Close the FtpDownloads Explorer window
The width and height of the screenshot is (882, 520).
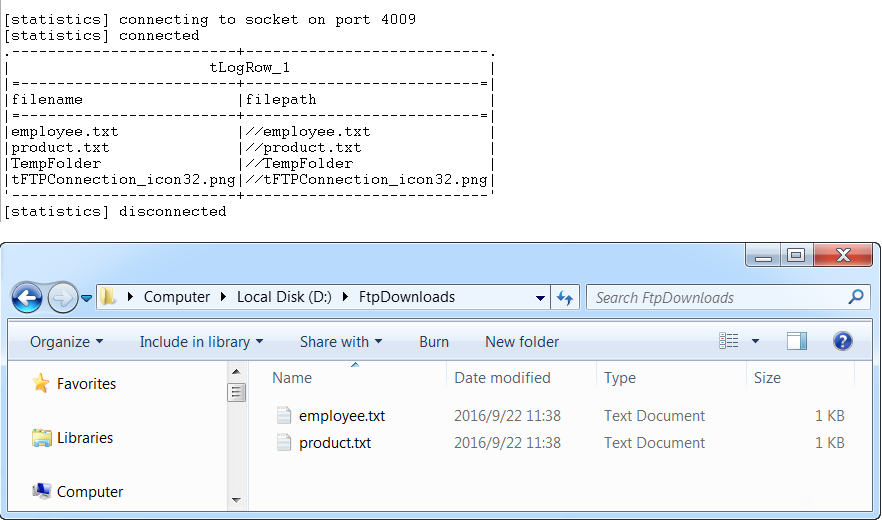(843, 255)
